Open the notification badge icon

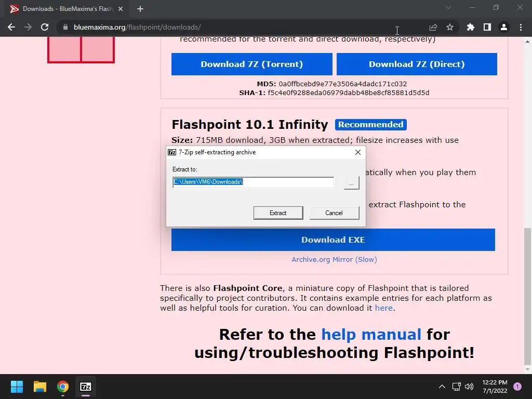(517, 387)
